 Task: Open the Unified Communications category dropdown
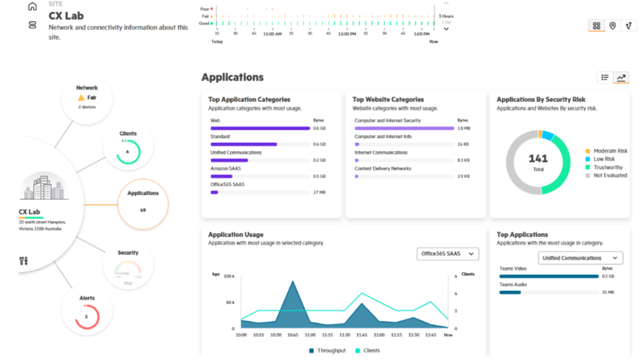(x=581, y=258)
